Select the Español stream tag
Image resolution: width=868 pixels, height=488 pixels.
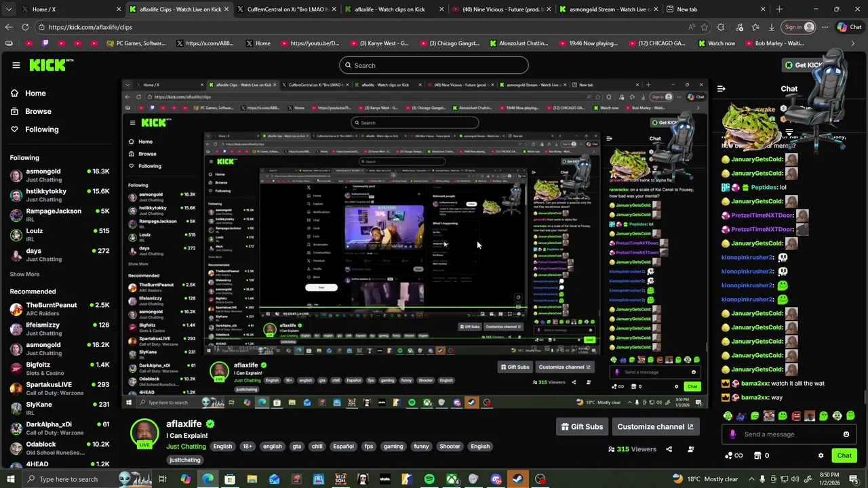[343, 447]
